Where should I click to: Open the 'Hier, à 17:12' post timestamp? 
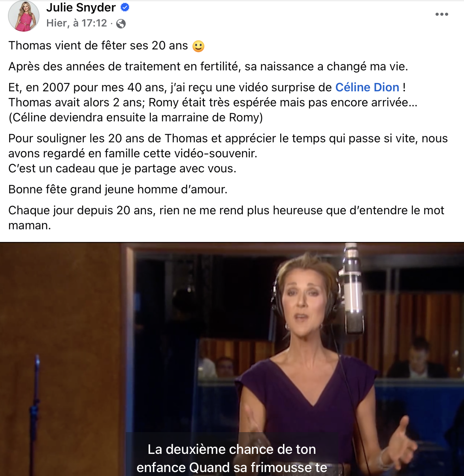point(77,23)
